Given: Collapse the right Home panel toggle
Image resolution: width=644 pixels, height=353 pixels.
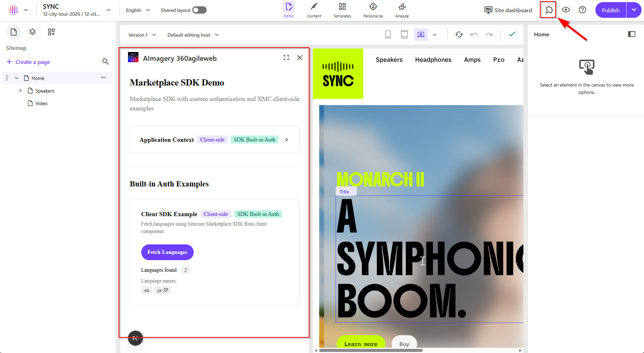Looking at the screenshot, I should click(631, 34).
